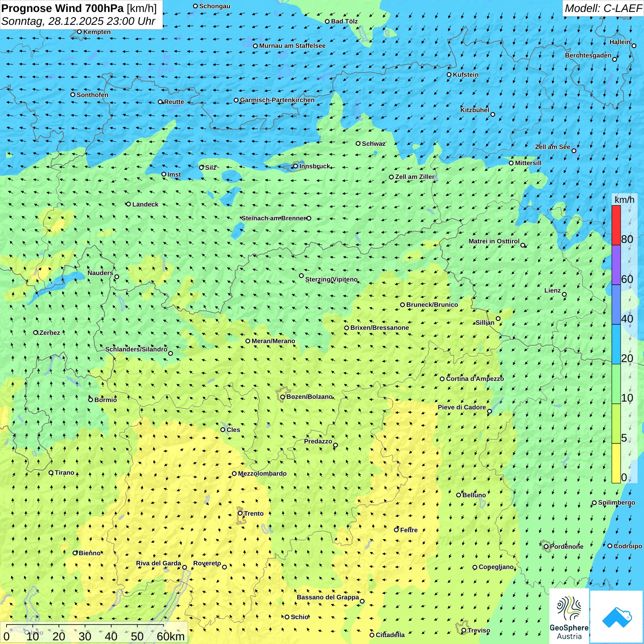
Task: Click the Bruneck/Brunico label
Action: click(432, 305)
